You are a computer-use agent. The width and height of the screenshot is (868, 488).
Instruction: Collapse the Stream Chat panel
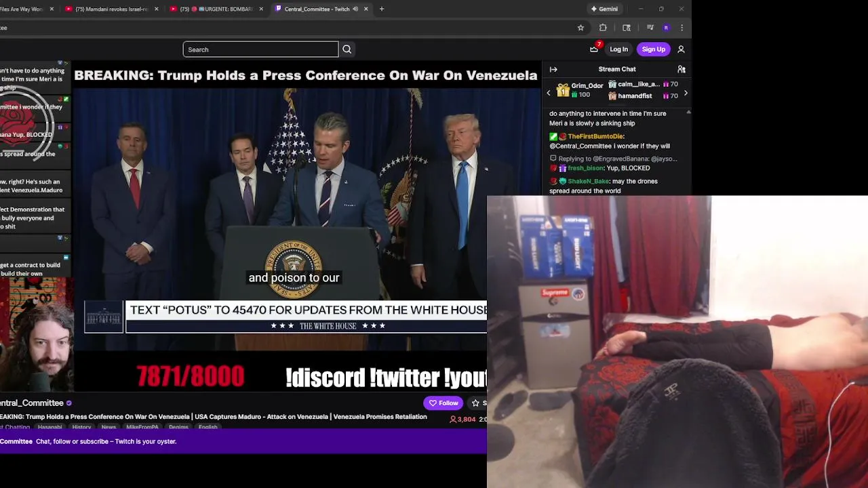click(x=553, y=69)
